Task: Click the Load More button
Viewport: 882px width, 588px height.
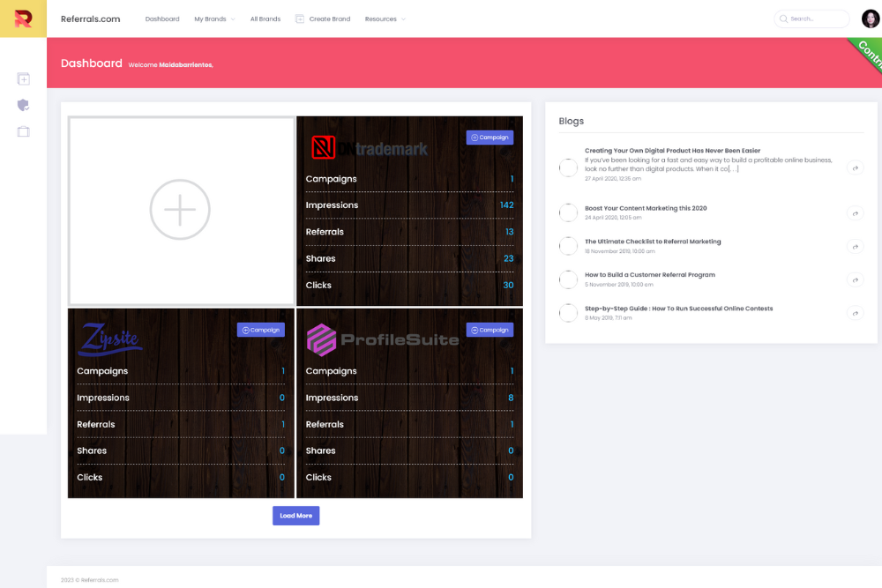Action: 295,516
